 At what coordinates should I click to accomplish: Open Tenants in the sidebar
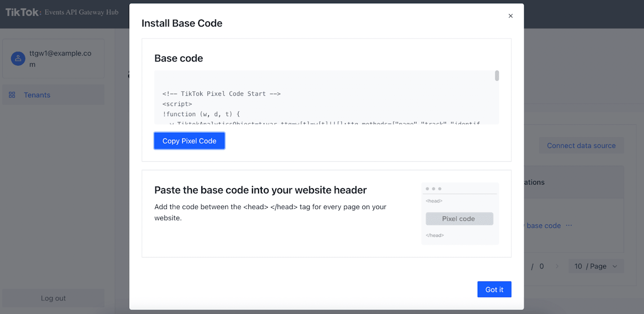pos(53,95)
